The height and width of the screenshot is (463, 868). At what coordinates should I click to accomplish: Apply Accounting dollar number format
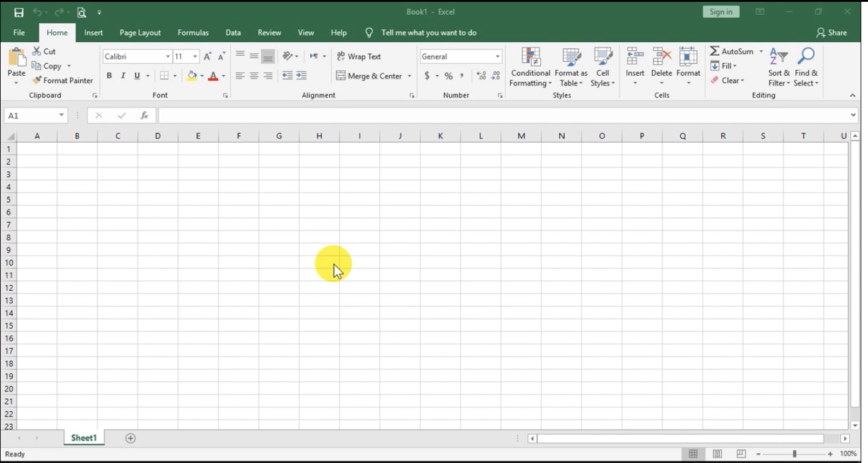[x=427, y=76]
